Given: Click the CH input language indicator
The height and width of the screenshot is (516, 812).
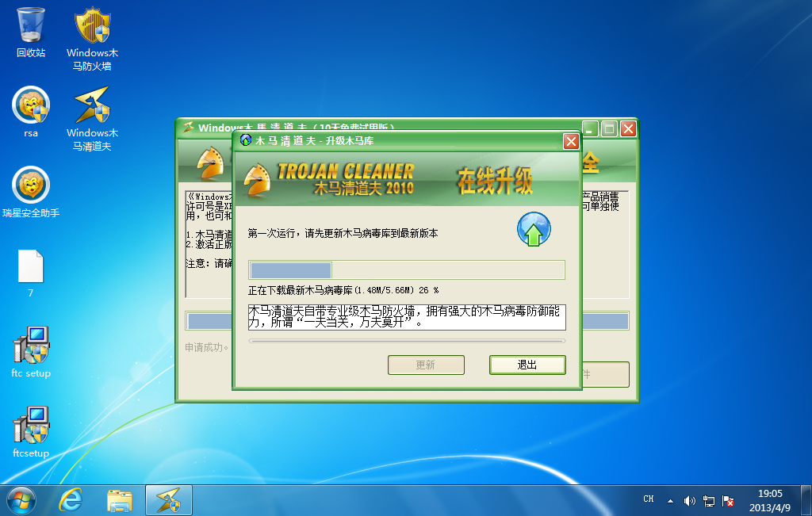Looking at the screenshot, I should pyautogui.click(x=649, y=499).
